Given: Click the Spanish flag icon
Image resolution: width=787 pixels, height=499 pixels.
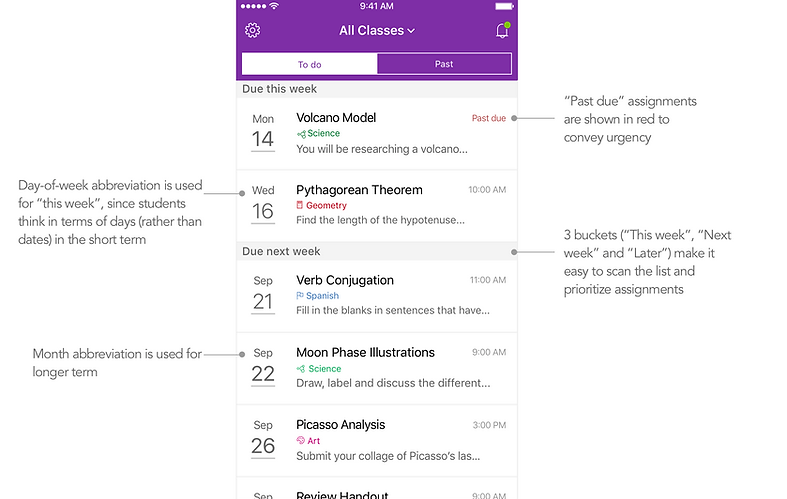Looking at the screenshot, I should coord(300,296).
